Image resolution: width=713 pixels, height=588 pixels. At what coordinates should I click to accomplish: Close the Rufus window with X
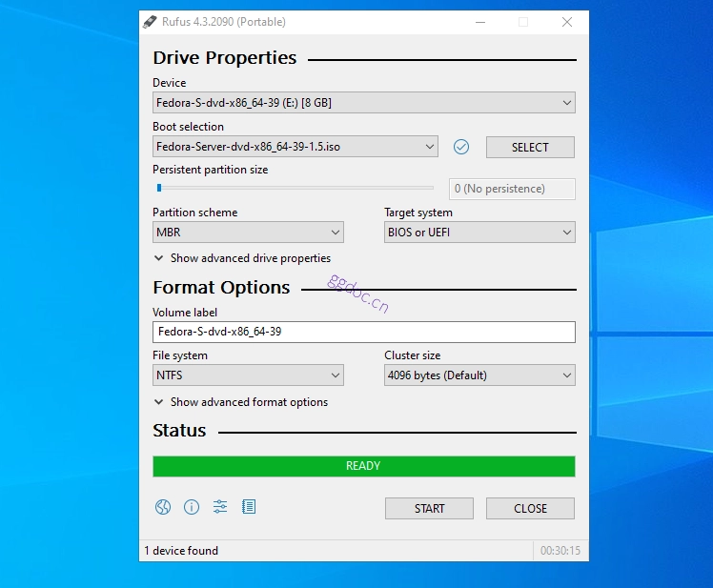[566, 22]
